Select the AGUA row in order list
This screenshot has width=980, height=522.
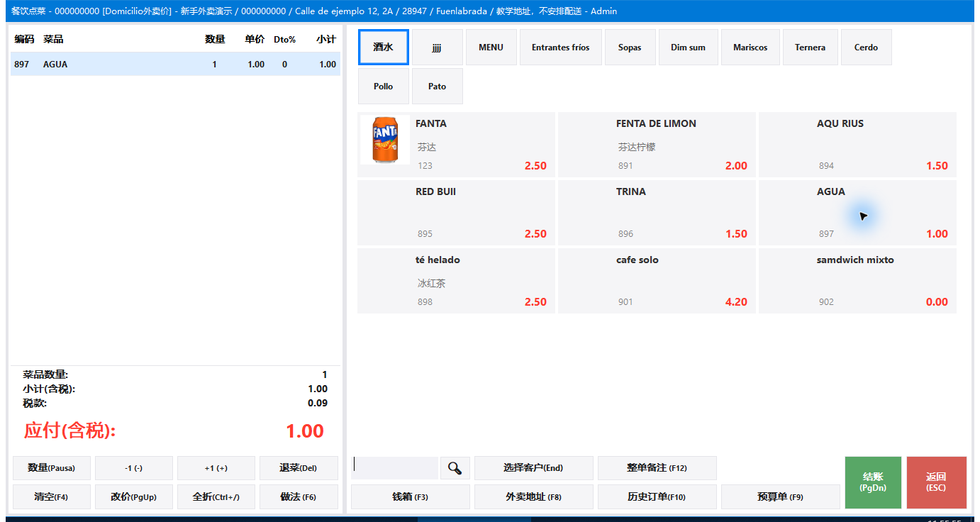[175, 64]
